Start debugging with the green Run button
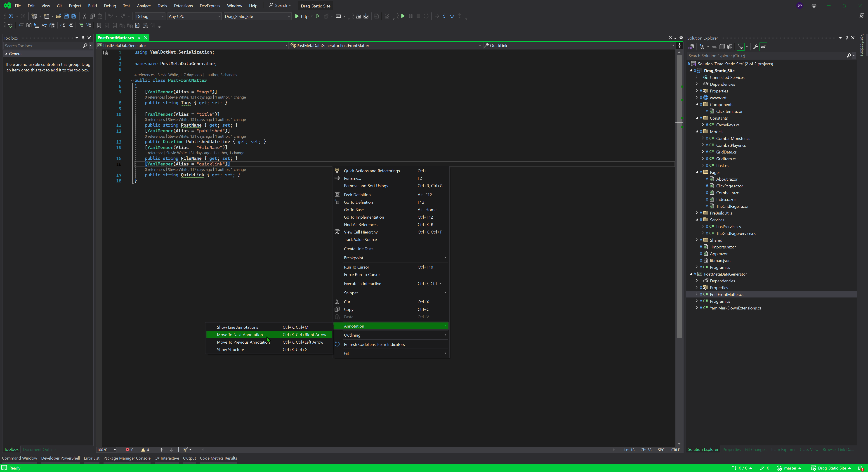The height and width of the screenshot is (472, 868). point(297,16)
